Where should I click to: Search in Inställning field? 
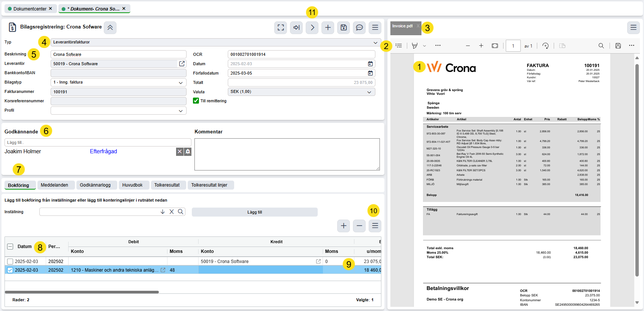point(181,212)
